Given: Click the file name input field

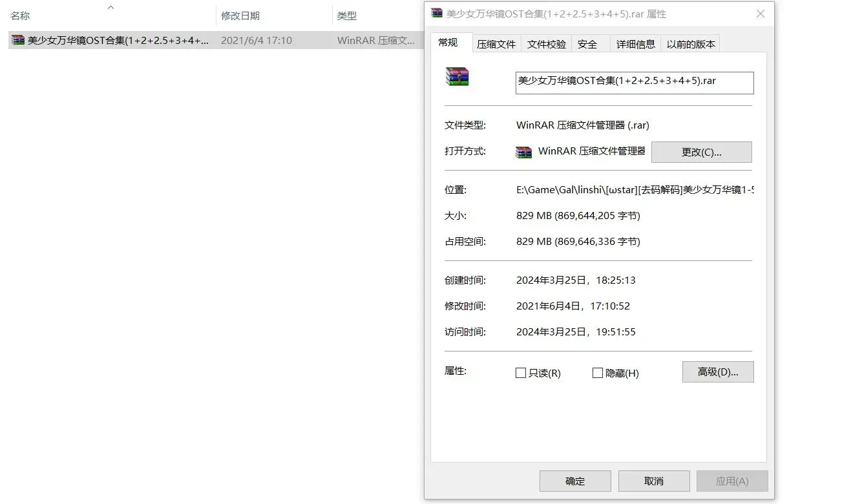Looking at the screenshot, I should (x=635, y=83).
